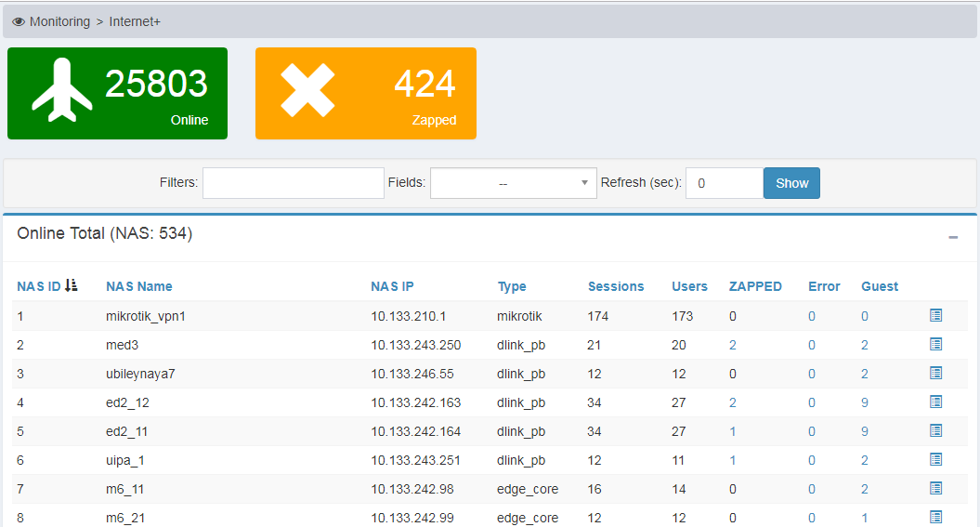Open Guest count link for ed2_12
Image resolution: width=980 pixels, height=527 pixels.
point(865,402)
